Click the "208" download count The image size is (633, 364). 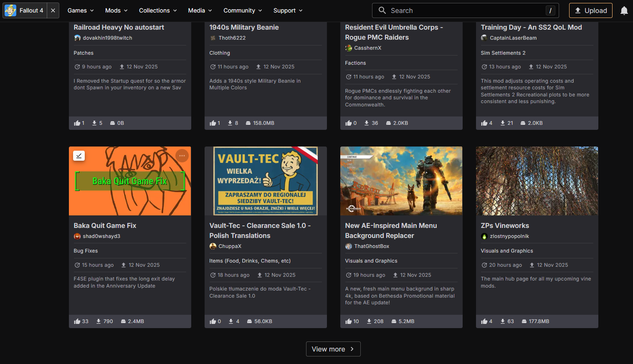(379, 321)
